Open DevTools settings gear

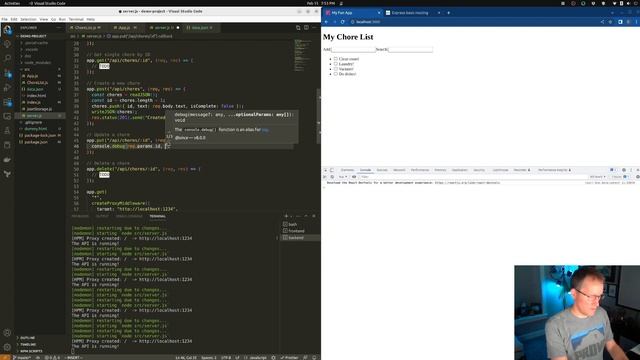tap(624, 170)
